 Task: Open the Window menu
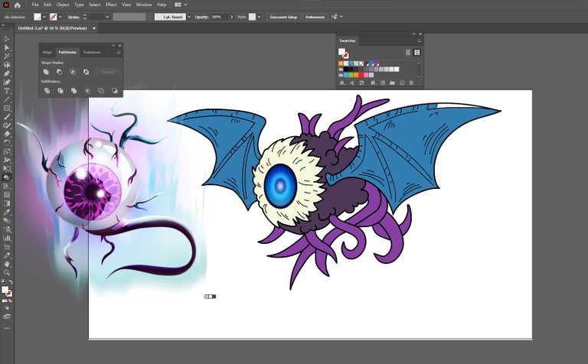pos(144,5)
